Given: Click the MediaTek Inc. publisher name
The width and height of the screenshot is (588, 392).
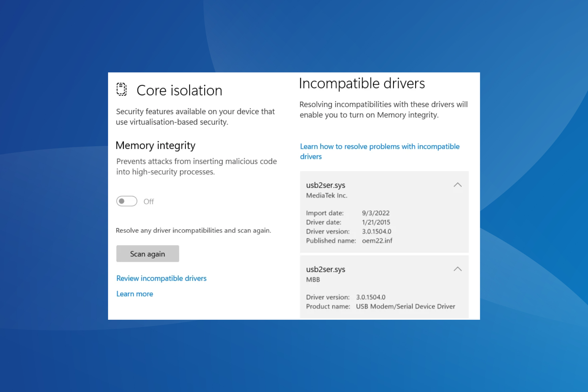Looking at the screenshot, I should (327, 195).
